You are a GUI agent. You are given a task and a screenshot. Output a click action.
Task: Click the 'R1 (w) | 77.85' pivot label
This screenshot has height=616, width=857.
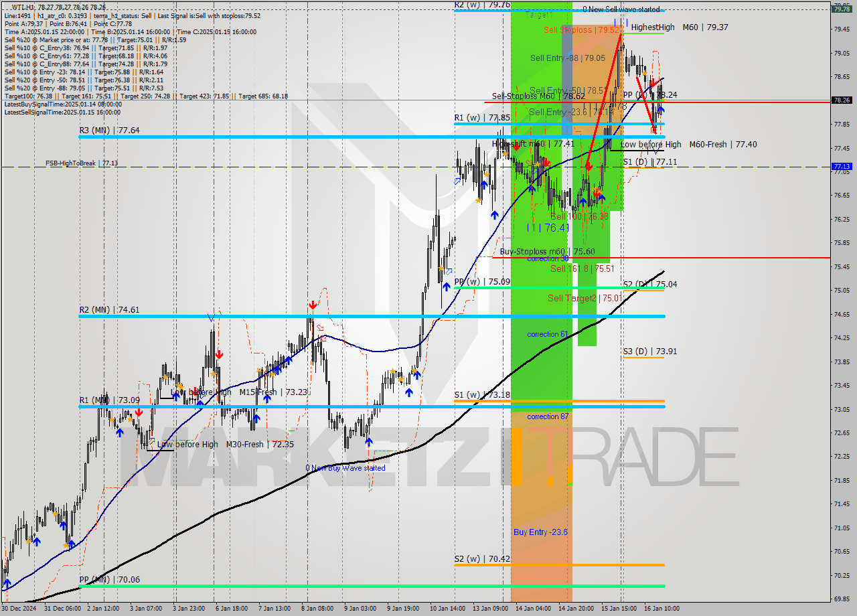point(482,118)
